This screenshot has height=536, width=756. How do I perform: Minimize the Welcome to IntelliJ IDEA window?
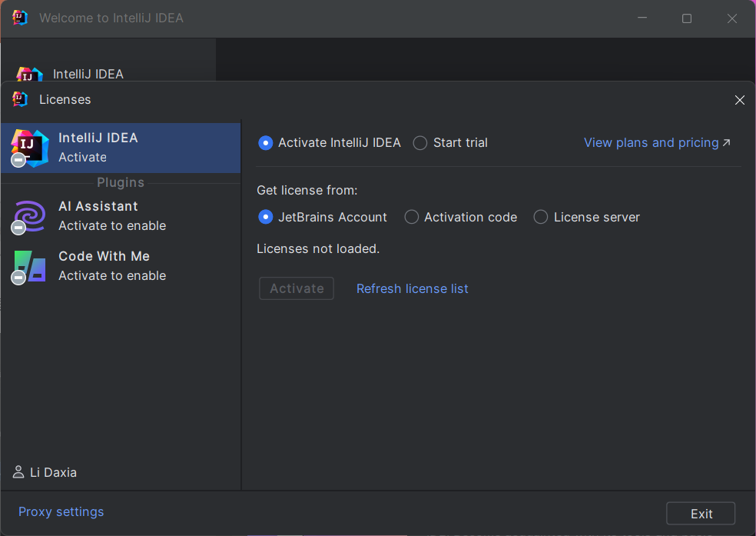[x=642, y=18]
